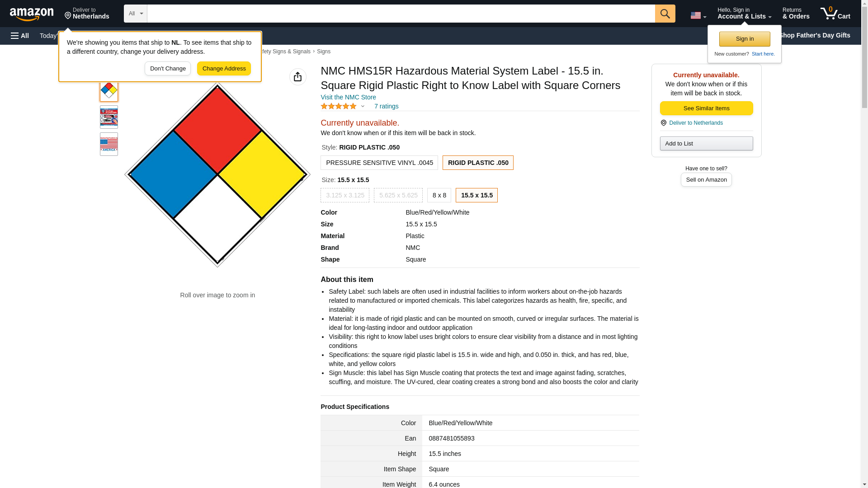Click the Amazon logo
This screenshot has width=868, height=488.
[32, 14]
